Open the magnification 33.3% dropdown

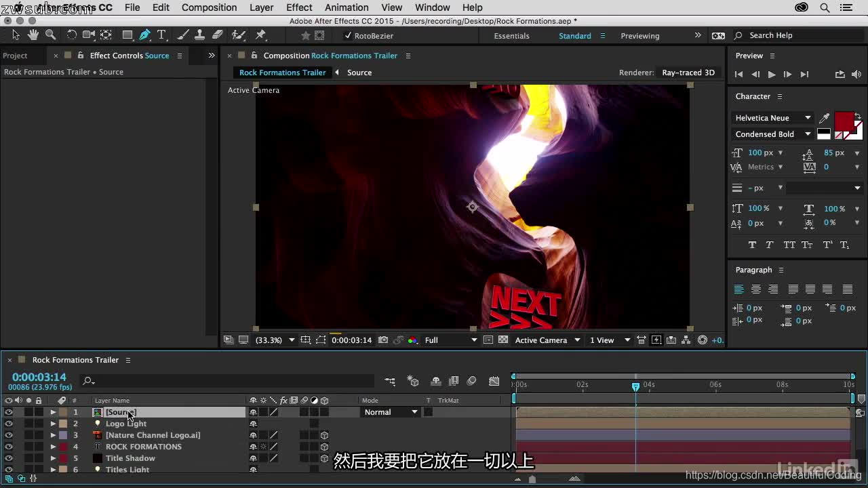(x=275, y=340)
